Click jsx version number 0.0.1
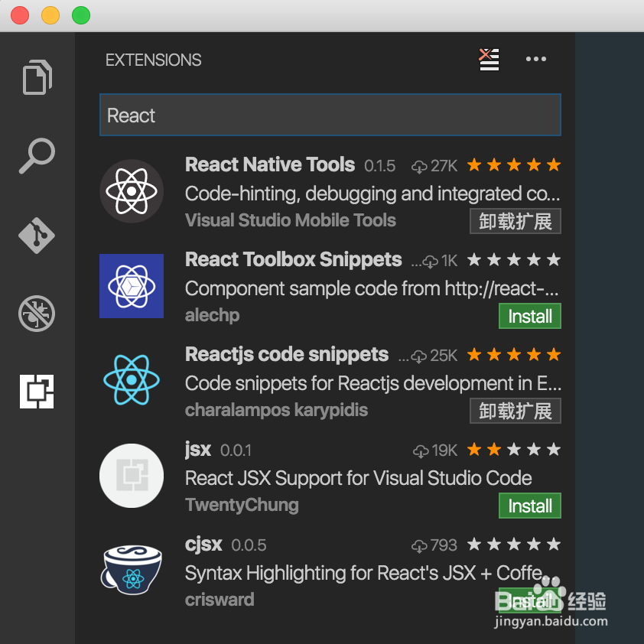 tap(236, 450)
